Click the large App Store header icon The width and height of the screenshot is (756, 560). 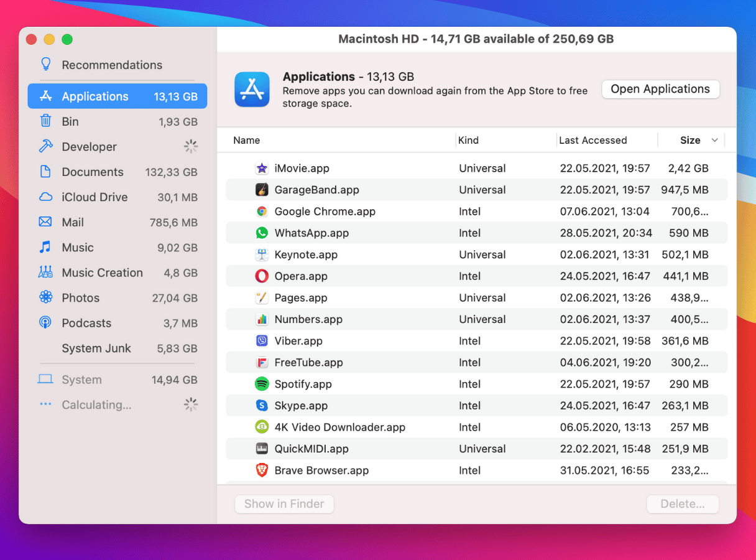(x=252, y=90)
